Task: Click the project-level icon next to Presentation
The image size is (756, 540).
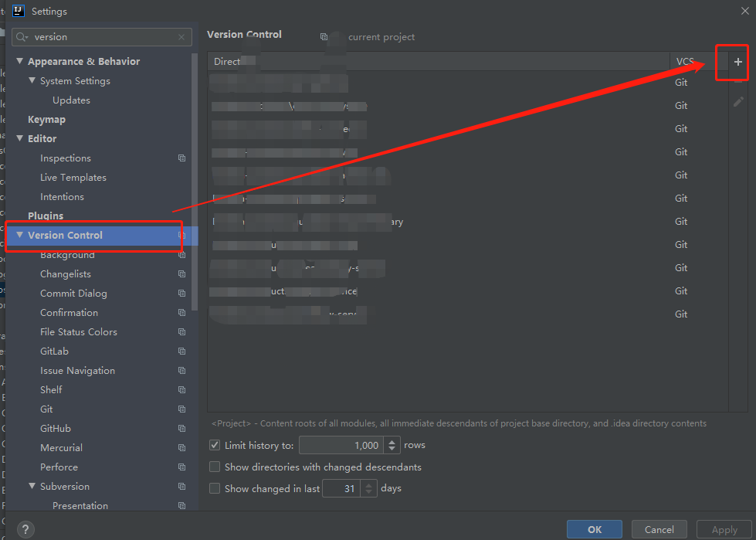Action: tap(181, 505)
